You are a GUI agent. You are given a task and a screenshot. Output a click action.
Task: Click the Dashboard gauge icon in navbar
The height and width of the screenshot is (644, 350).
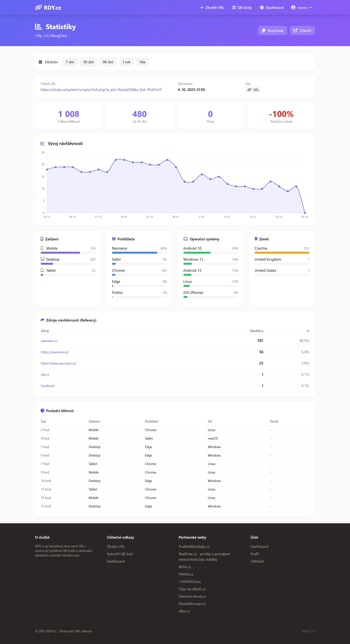point(262,8)
